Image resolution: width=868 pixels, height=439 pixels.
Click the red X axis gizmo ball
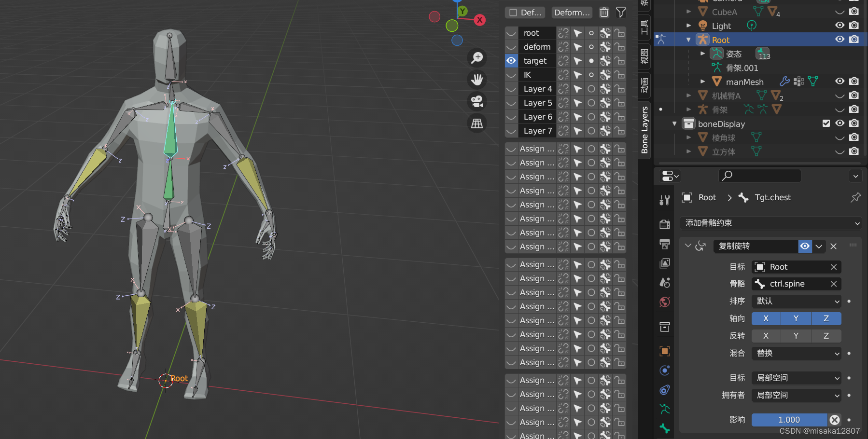479,20
